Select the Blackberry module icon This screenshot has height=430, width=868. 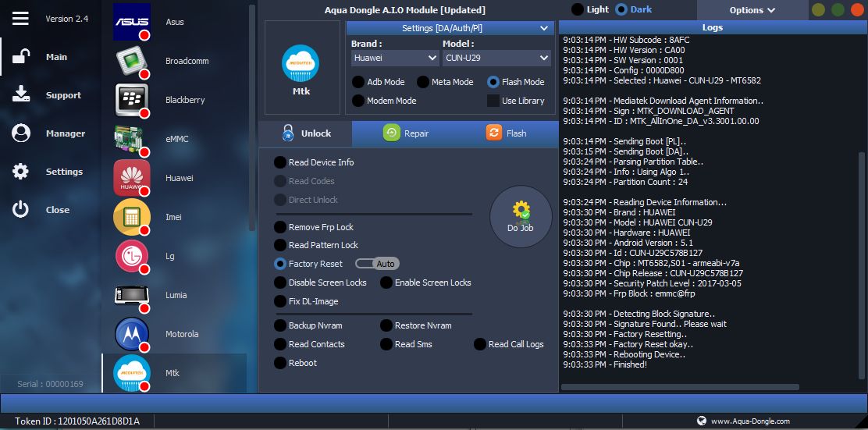[x=132, y=100]
